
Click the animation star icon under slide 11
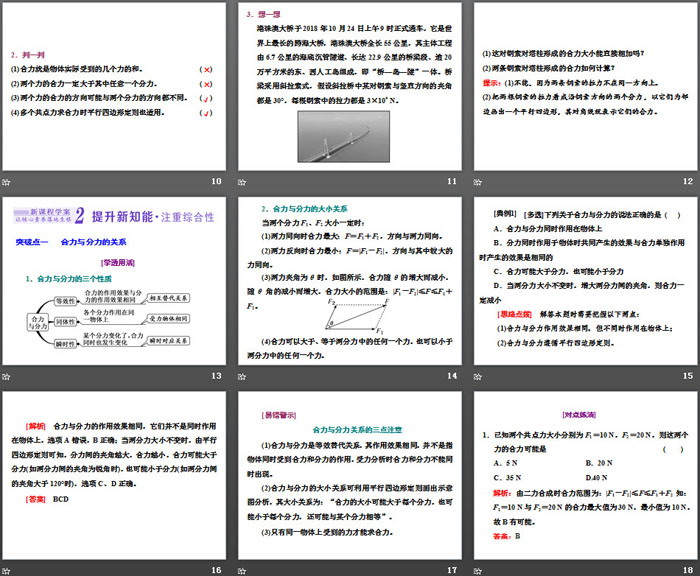pos(243,181)
